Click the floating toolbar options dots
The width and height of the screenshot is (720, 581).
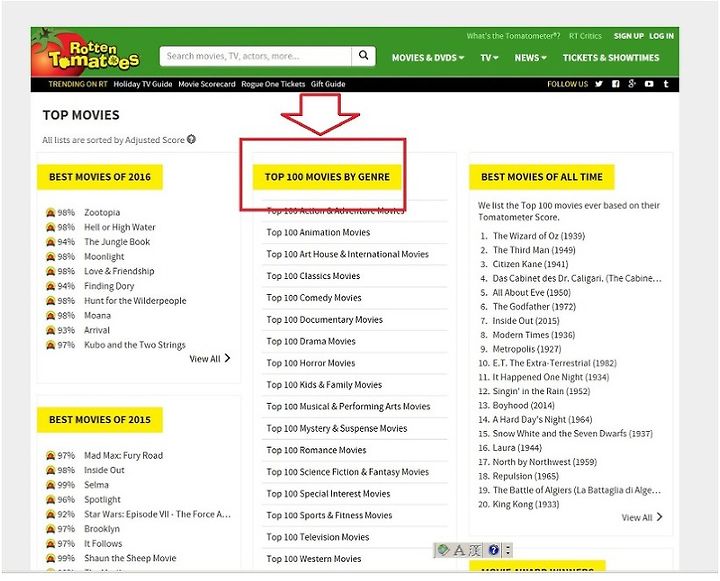(508, 550)
